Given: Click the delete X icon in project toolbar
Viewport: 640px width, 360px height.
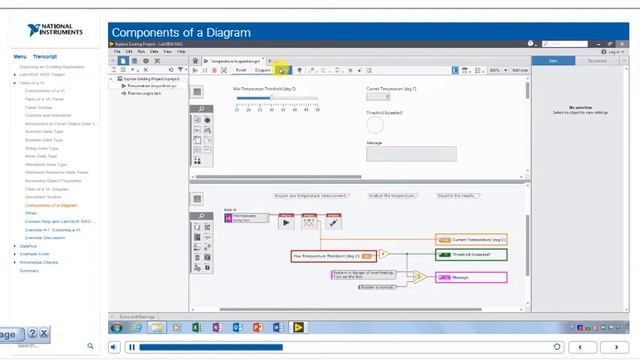Looking at the screenshot, I should 145,70.
